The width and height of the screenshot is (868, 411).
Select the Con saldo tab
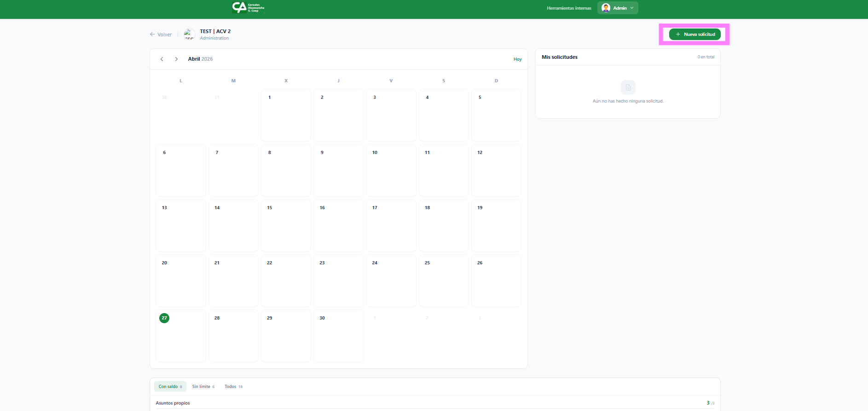coord(170,387)
